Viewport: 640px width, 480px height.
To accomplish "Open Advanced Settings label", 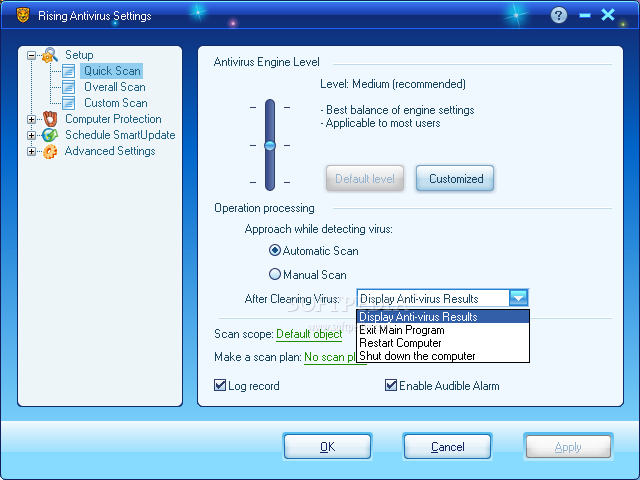I will coord(110,151).
